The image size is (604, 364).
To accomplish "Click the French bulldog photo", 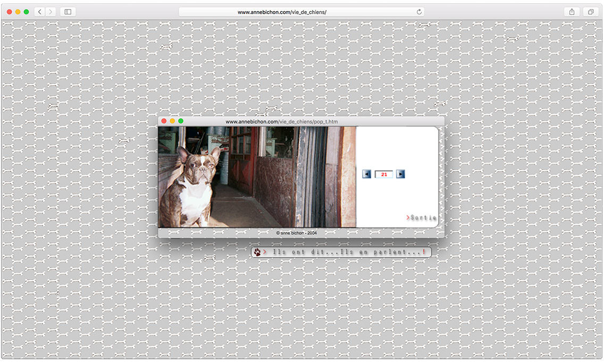I will (x=257, y=177).
